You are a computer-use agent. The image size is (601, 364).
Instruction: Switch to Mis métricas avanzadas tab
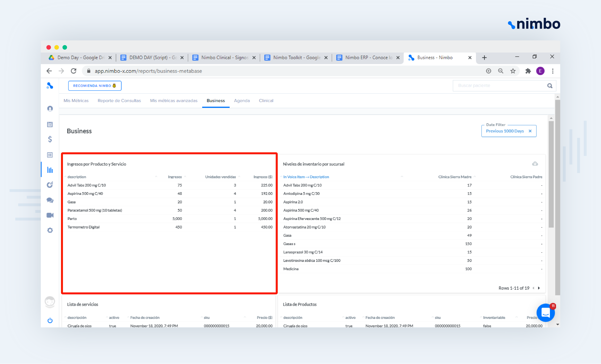[x=173, y=101]
